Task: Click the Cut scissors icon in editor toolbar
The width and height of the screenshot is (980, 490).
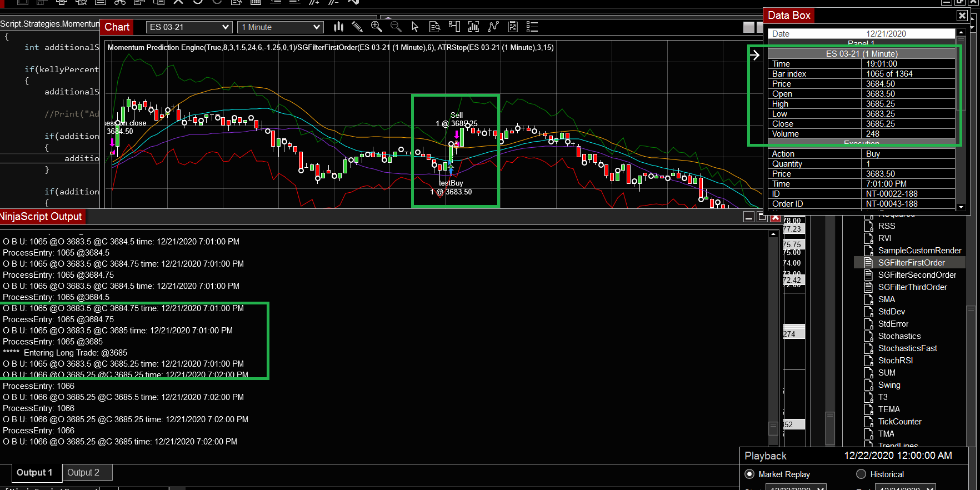Action: pos(120,2)
